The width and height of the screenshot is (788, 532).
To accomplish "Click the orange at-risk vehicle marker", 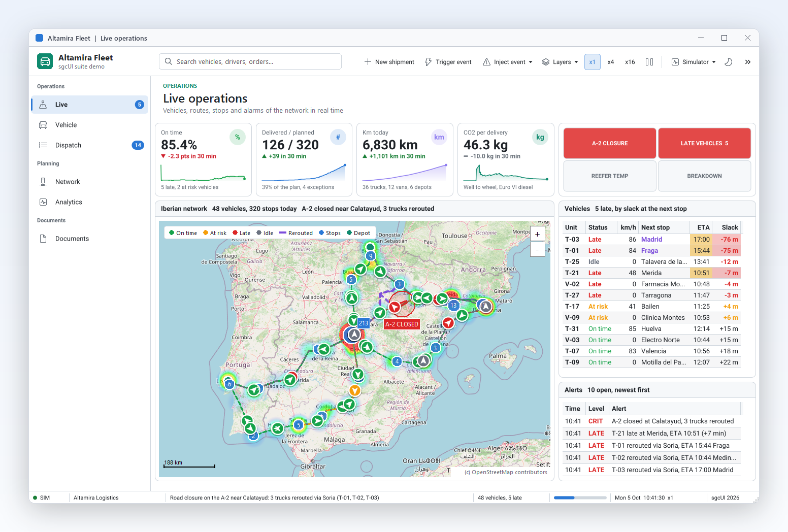I will (x=355, y=390).
